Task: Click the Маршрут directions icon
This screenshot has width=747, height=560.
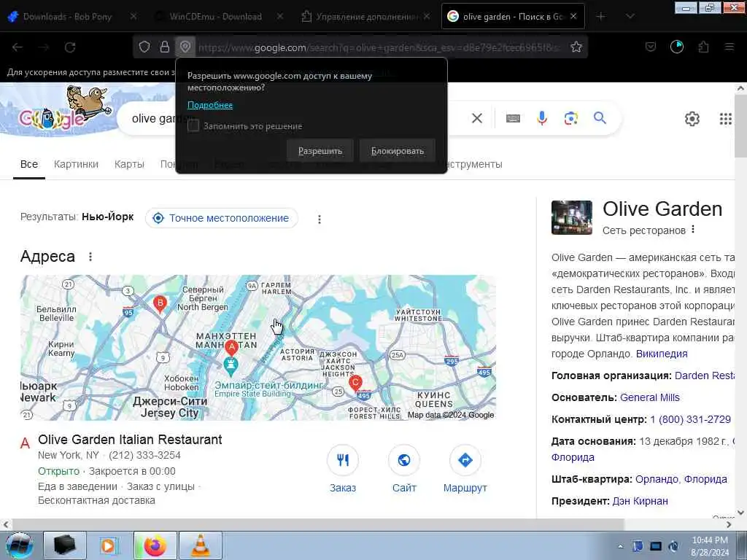Action: 465,460
